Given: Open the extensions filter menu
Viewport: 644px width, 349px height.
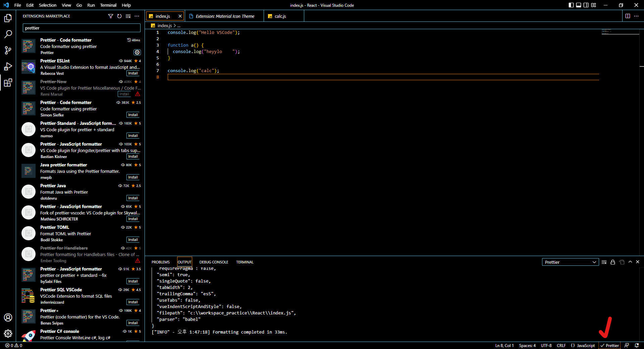Looking at the screenshot, I should point(111,16).
